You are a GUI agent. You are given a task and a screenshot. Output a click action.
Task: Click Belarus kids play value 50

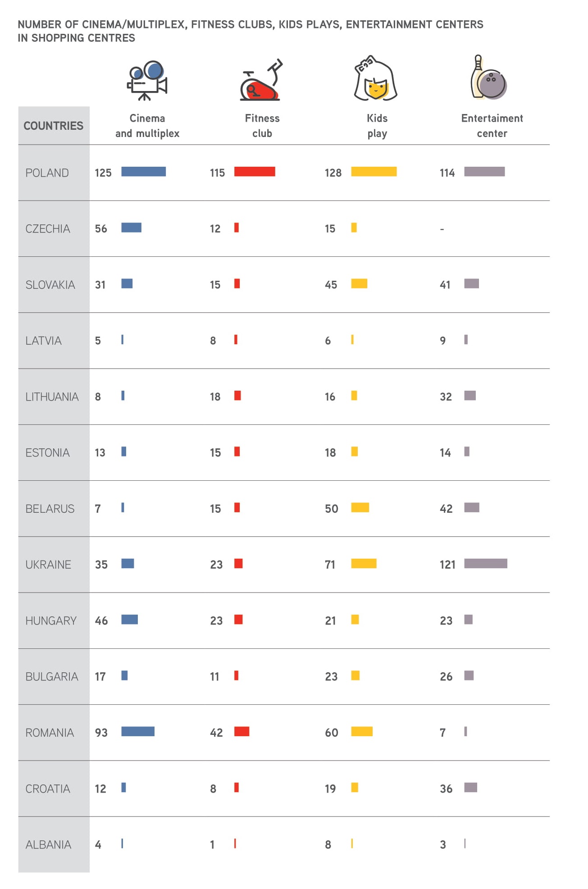pyautogui.click(x=332, y=509)
